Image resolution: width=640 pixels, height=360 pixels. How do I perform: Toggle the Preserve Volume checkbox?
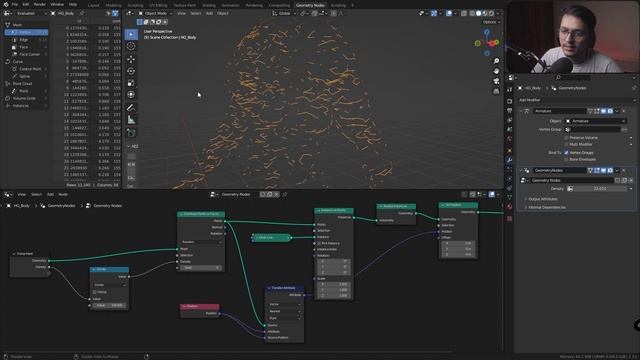566,138
